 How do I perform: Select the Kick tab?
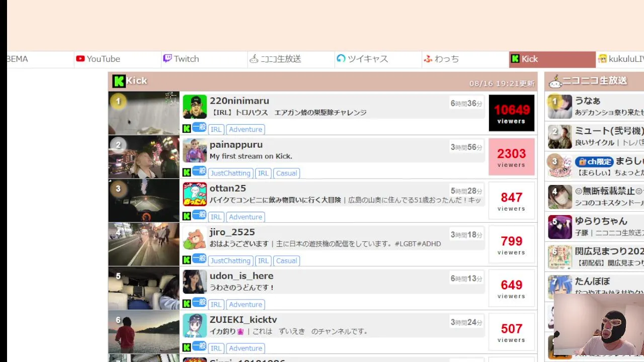(552, 59)
